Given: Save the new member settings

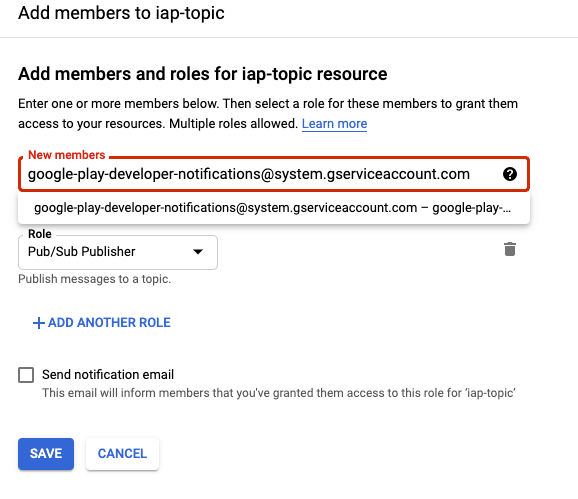Looking at the screenshot, I should click(x=46, y=454).
